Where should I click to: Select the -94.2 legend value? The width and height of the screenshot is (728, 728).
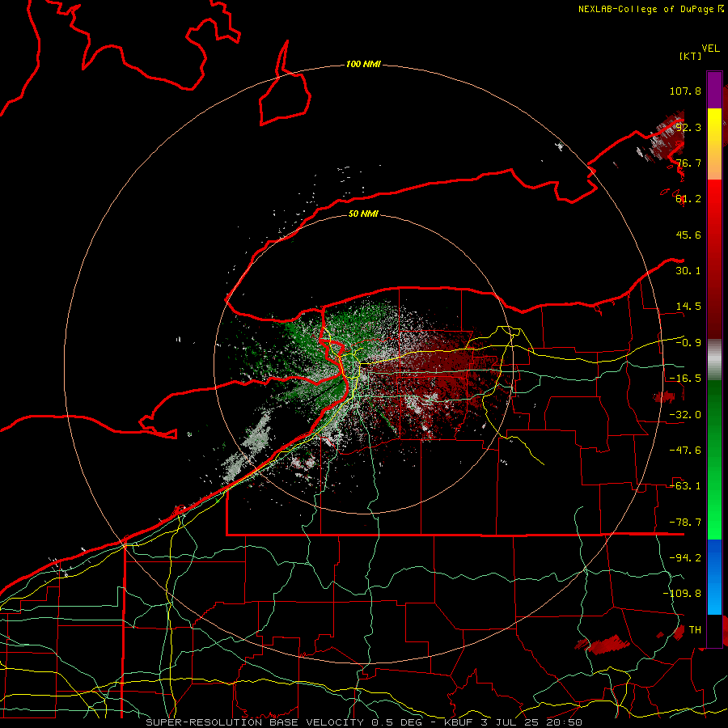pyautogui.click(x=685, y=558)
